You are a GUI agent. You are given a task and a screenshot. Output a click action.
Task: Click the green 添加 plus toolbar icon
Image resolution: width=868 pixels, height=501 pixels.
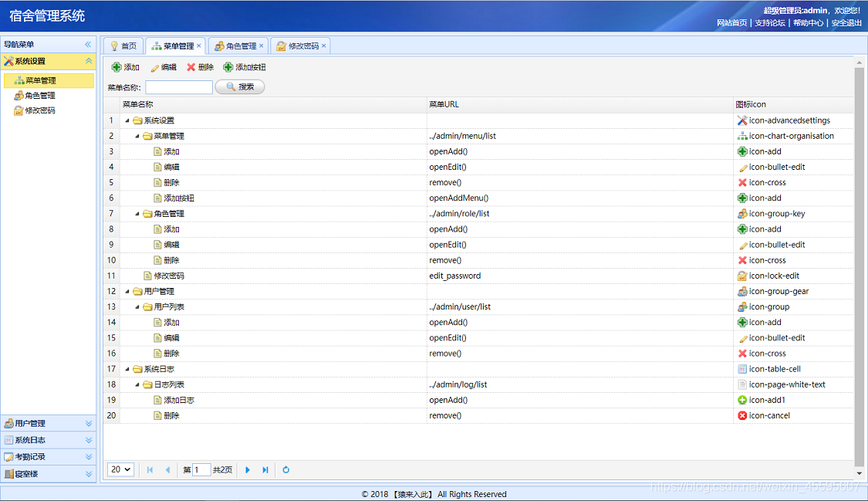tap(117, 67)
